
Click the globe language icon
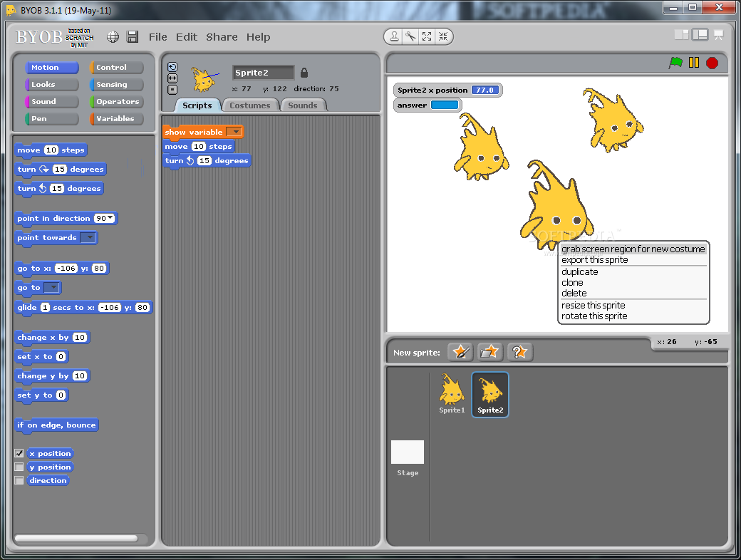pos(113,37)
